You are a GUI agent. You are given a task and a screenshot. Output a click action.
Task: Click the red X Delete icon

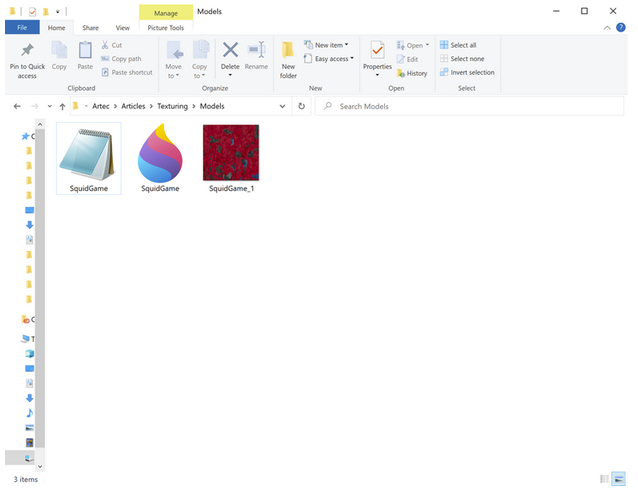[230, 50]
